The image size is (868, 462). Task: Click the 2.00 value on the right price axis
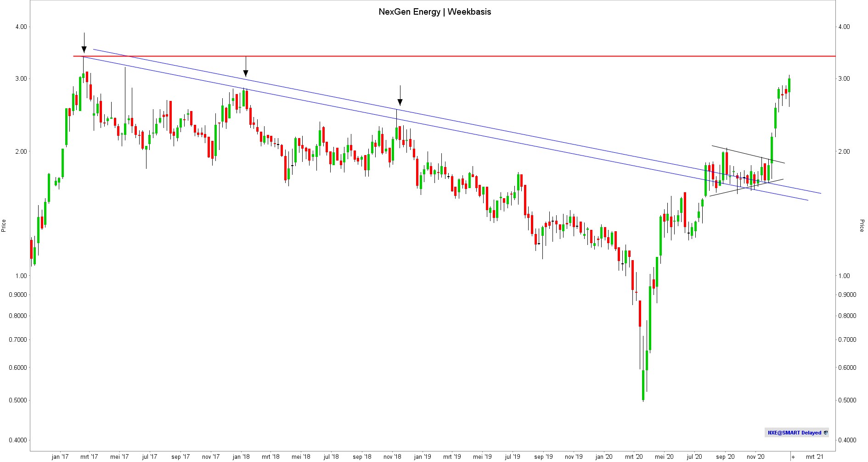click(x=844, y=151)
